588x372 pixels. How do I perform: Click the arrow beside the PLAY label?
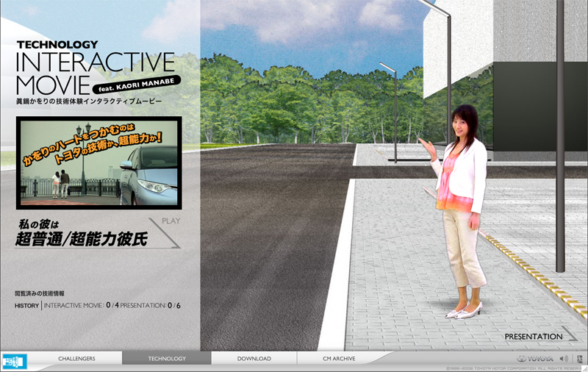click(168, 233)
